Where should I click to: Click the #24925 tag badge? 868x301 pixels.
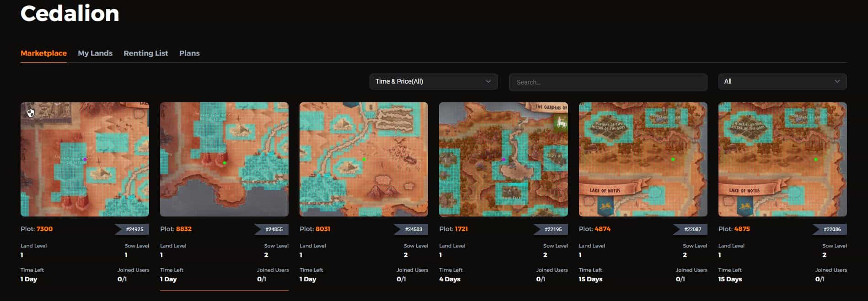click(132, 229)
